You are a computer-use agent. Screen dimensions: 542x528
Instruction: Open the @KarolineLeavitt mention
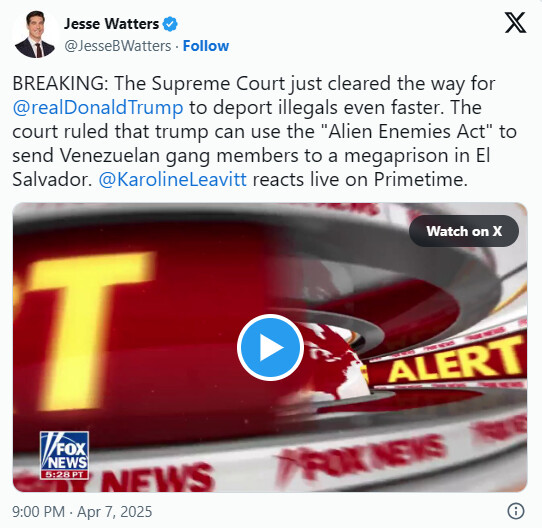172,179
